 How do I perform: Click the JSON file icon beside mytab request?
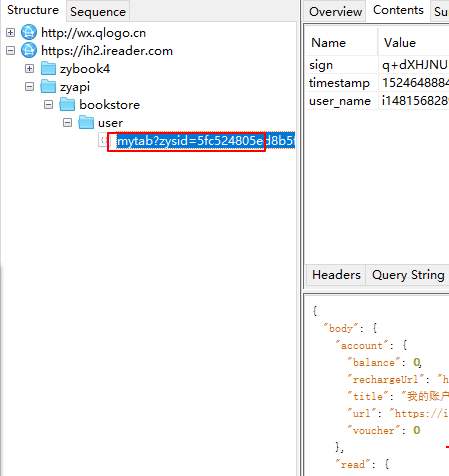103,140
